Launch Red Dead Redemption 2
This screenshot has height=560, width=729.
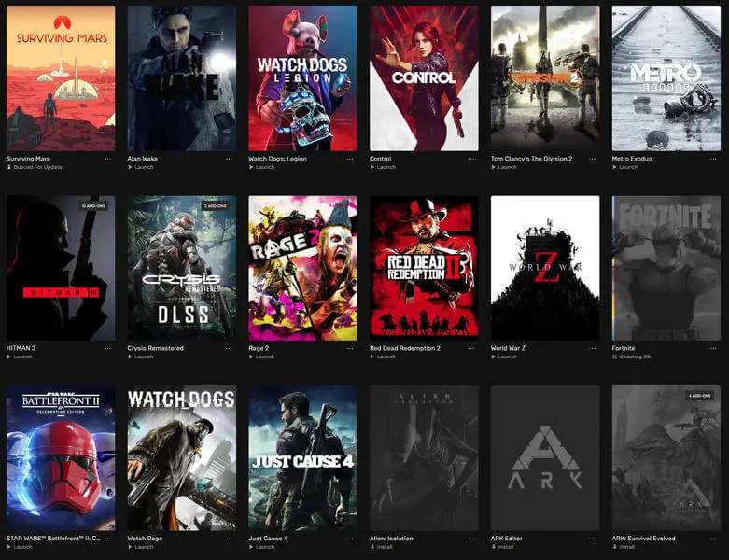(383, 357)
